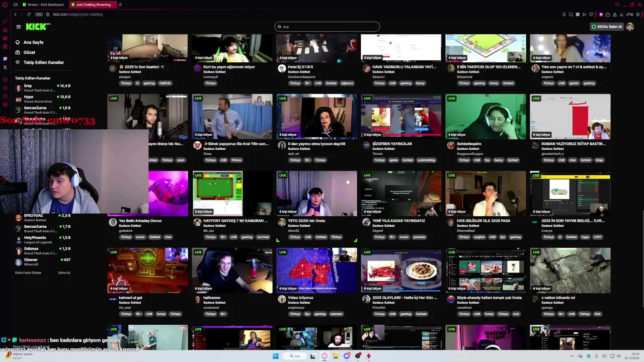This screenshot has width=644, height=362.
Task: Open a new browser tab
Action: (x=120, y=5)
